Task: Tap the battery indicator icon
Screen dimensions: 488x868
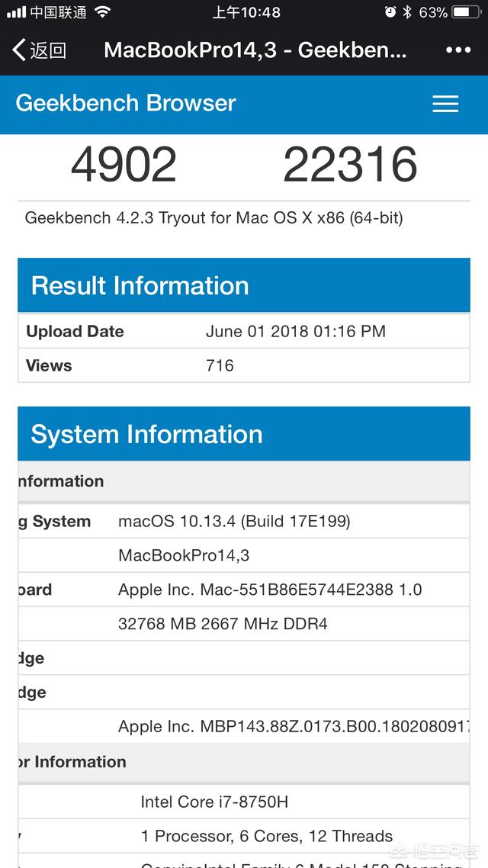Action: coord(467,12)
